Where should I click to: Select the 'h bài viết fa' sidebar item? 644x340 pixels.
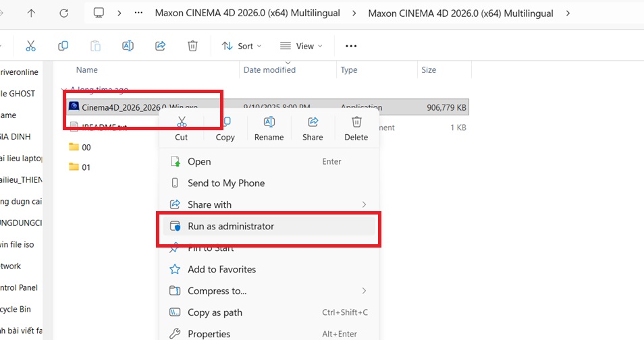(x=21, y=331)
